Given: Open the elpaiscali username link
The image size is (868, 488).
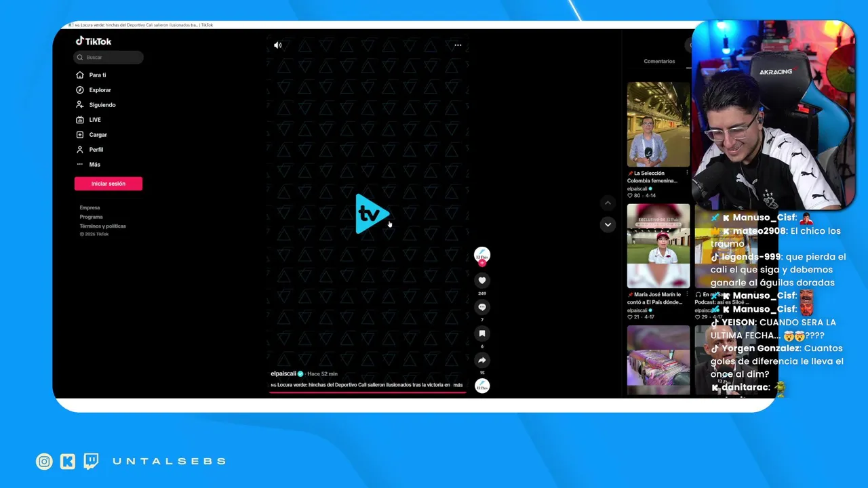Looking at the screenshot, I should tap(283, 373).
